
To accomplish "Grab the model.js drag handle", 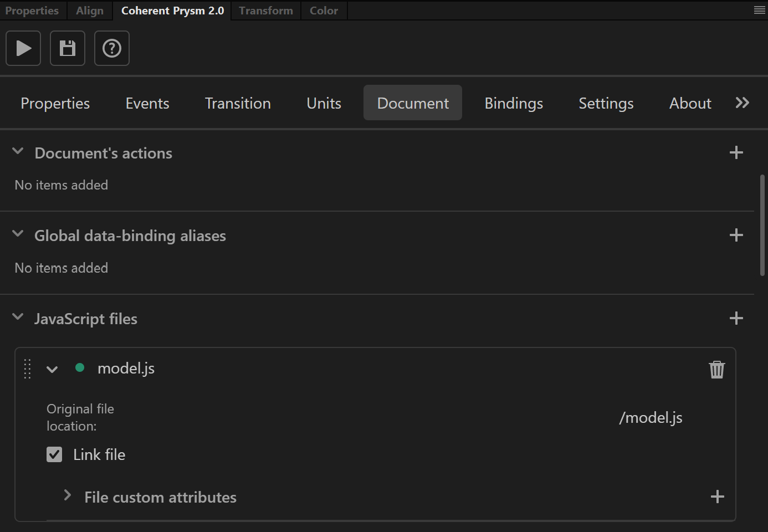I will click(x=27, y=369).
